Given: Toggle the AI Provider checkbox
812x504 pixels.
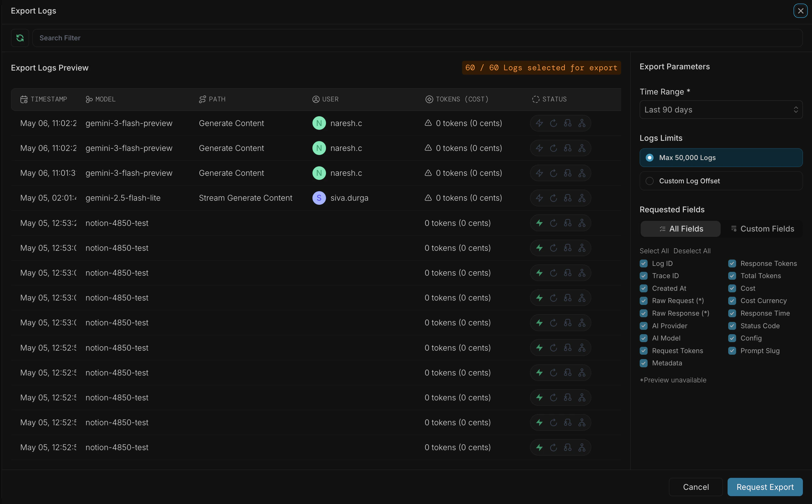Looking at the screenshot, I should click(644, 326).
